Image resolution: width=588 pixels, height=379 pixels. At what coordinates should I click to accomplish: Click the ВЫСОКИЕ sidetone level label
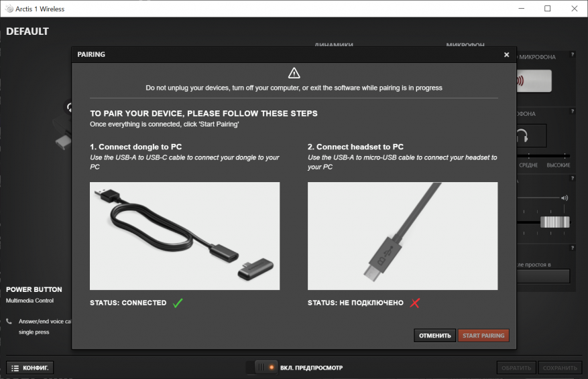558,165
